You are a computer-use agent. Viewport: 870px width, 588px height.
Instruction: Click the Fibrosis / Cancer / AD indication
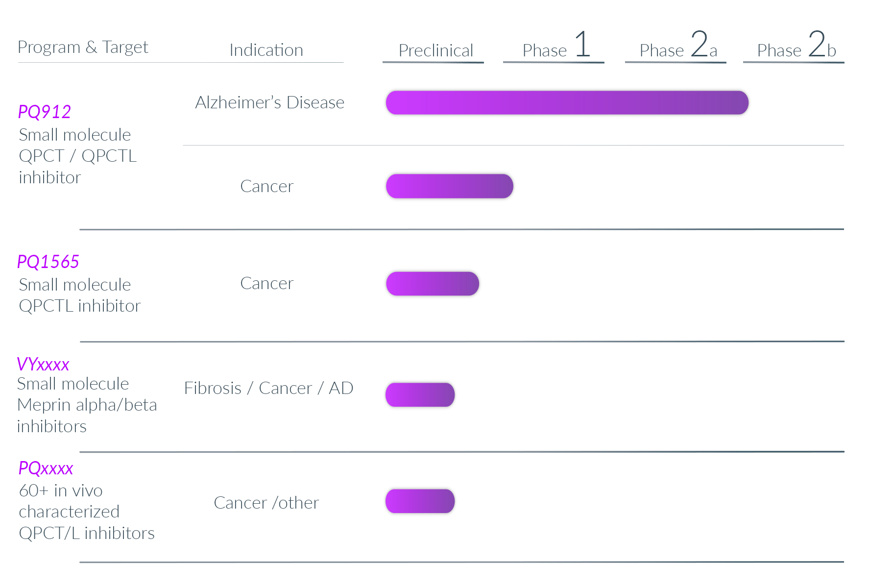[x=268, y=388]
